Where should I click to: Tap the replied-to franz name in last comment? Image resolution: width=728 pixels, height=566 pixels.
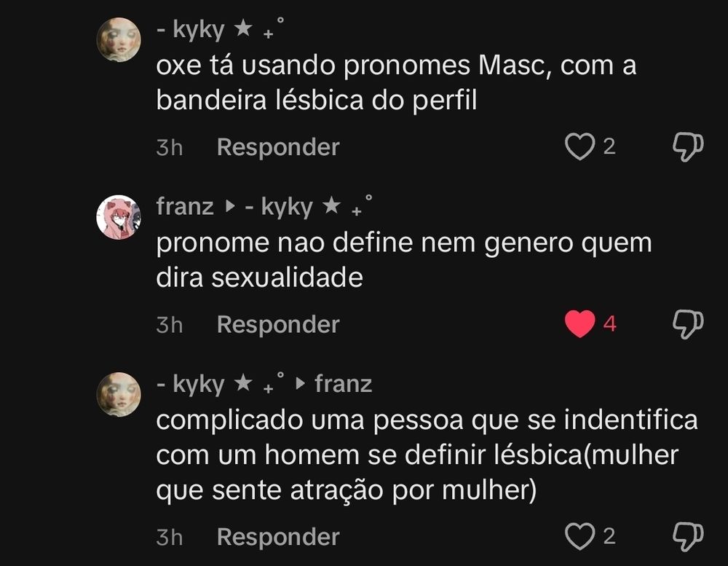click(343, 384)
